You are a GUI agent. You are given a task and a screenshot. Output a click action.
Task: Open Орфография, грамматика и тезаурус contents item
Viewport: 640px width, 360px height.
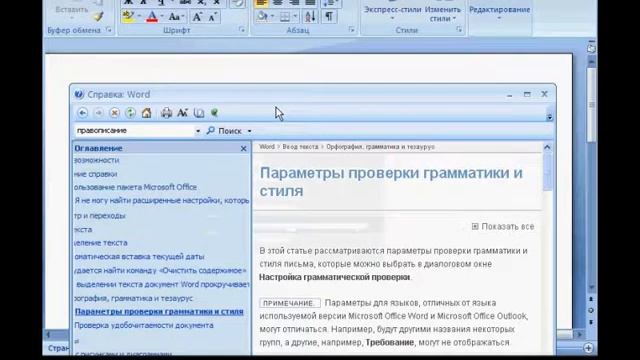coord(134,298)
